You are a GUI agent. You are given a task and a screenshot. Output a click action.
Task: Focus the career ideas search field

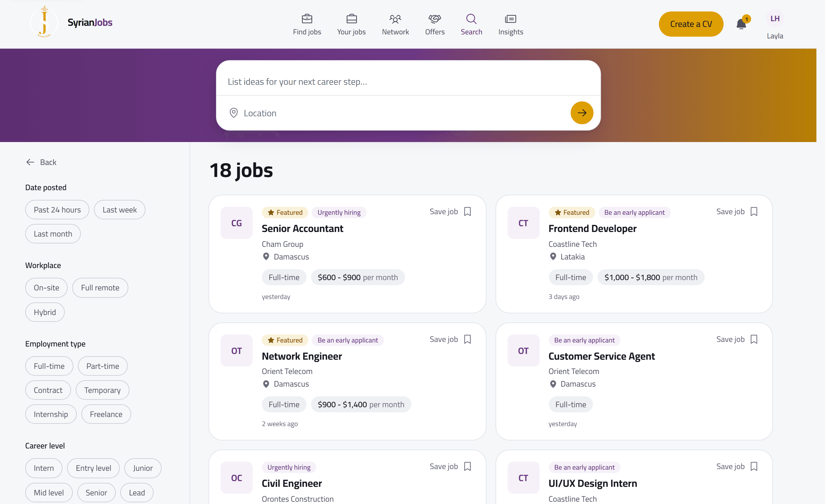(408, 81)
